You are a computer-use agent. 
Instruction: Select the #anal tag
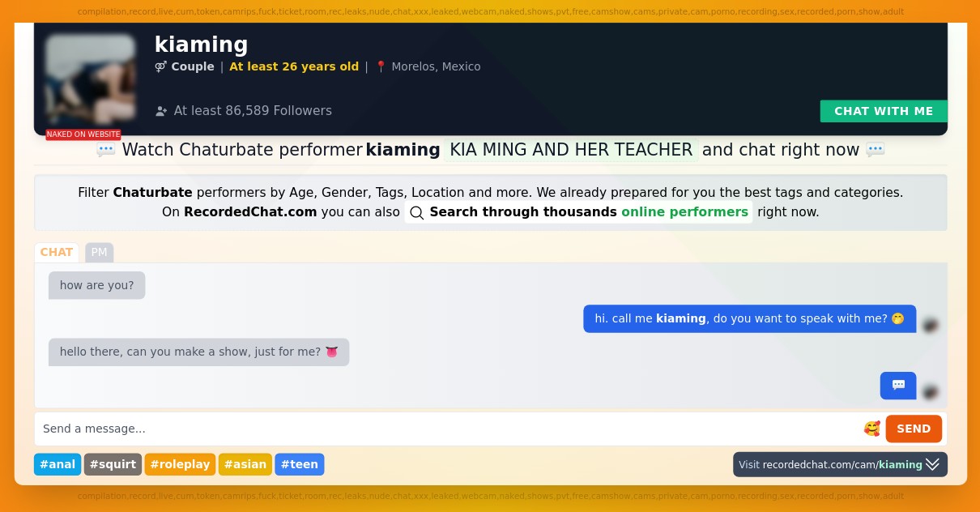click(58, 464)
